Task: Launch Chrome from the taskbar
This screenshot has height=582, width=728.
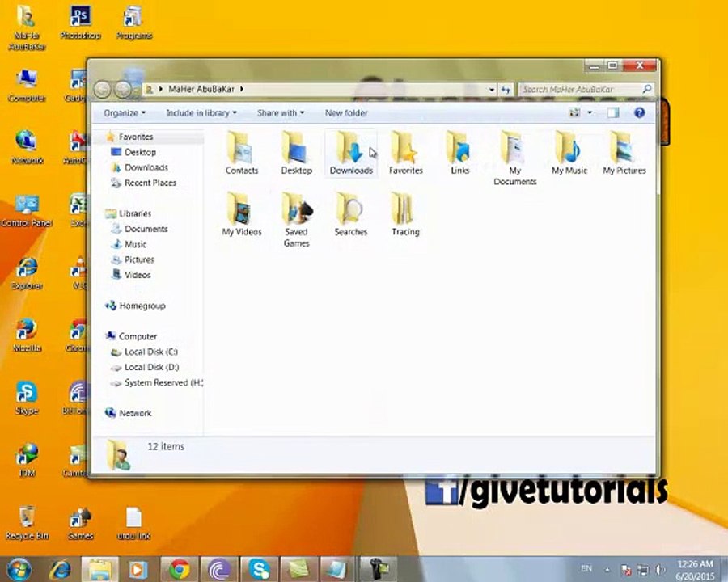Action: [x=180, y=569]
